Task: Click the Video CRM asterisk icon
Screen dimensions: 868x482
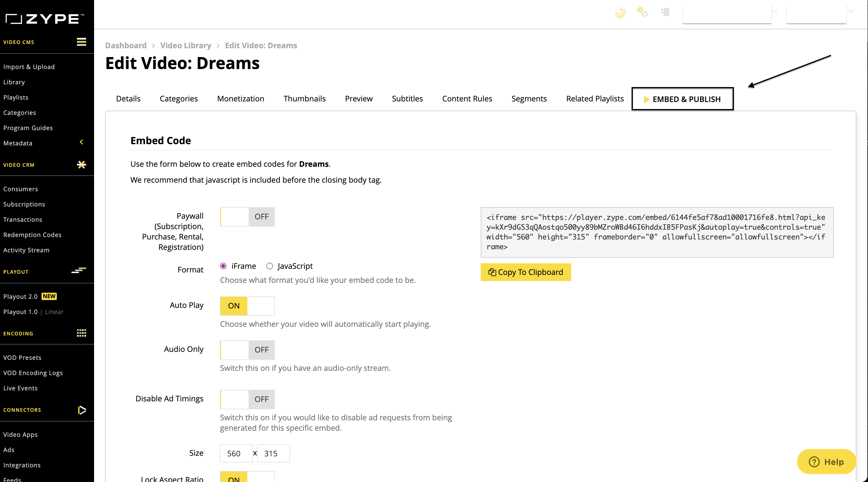Action: point(81,165)
